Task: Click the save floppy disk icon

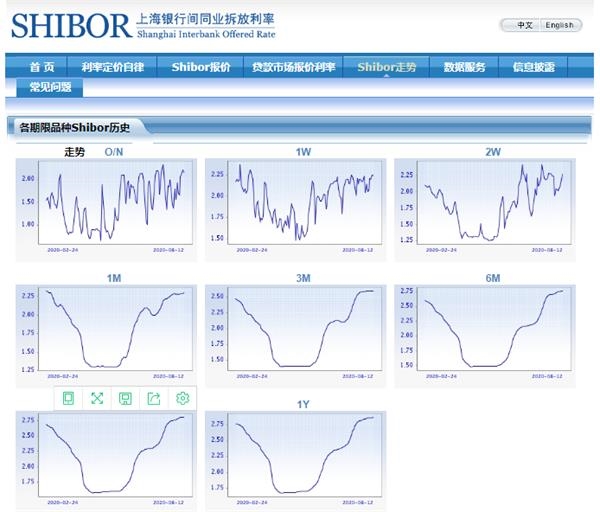Action: point(125,398)
